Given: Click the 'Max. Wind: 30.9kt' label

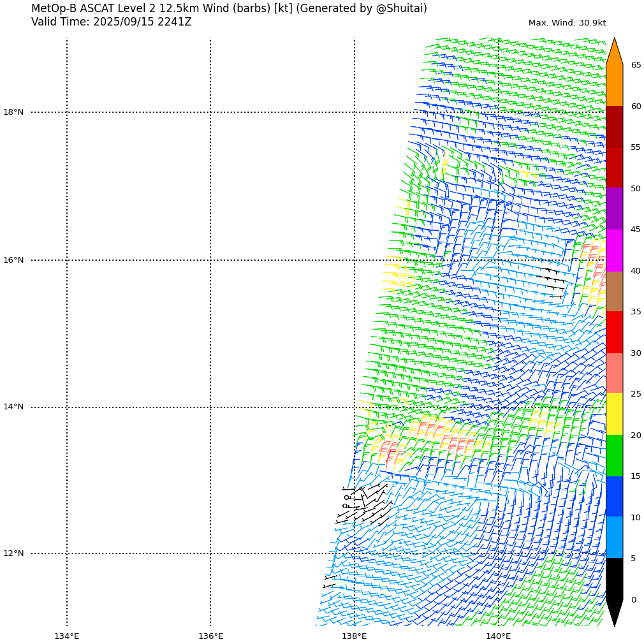Looking at the screenshot, I should (x=567, y=23).
